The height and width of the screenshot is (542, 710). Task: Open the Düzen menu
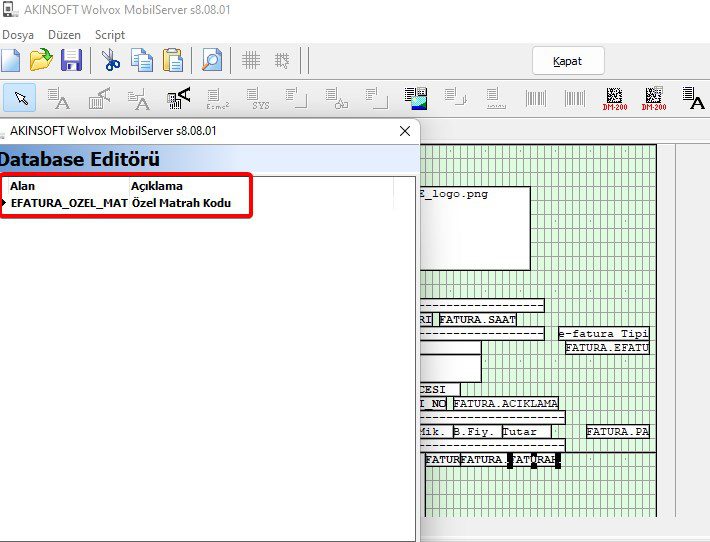64,35
